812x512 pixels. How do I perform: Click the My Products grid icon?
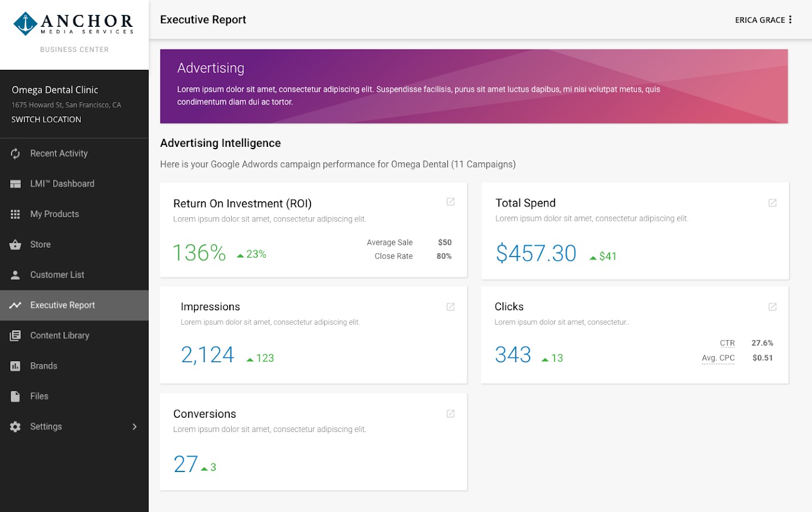16,214
